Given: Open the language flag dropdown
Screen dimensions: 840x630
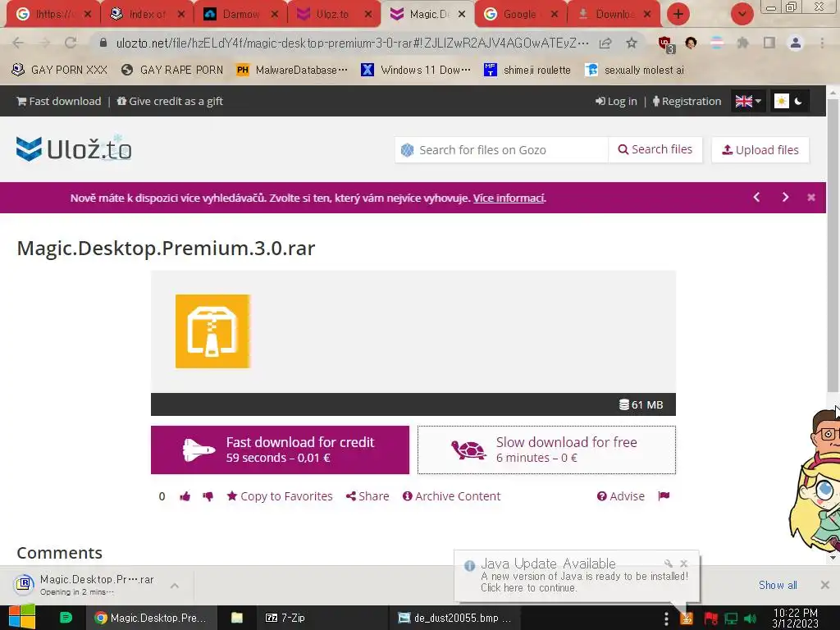Looking at the screenshot, I should (x=748, y=101).
